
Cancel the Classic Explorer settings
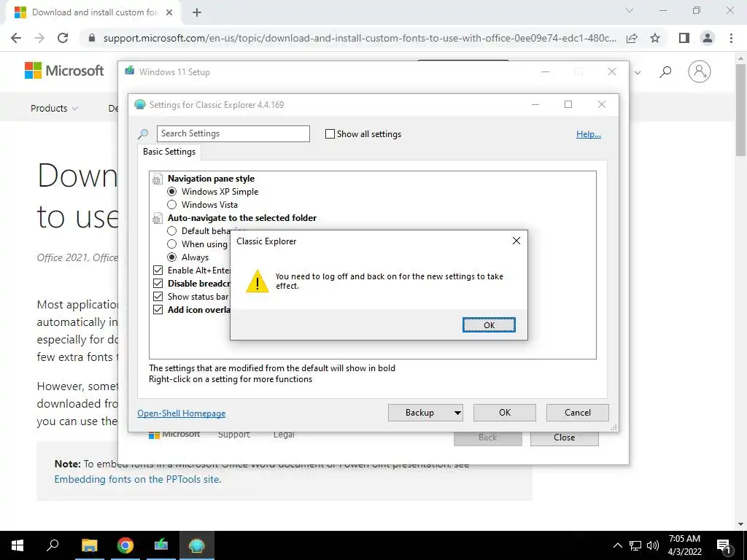tap(578, 413)
